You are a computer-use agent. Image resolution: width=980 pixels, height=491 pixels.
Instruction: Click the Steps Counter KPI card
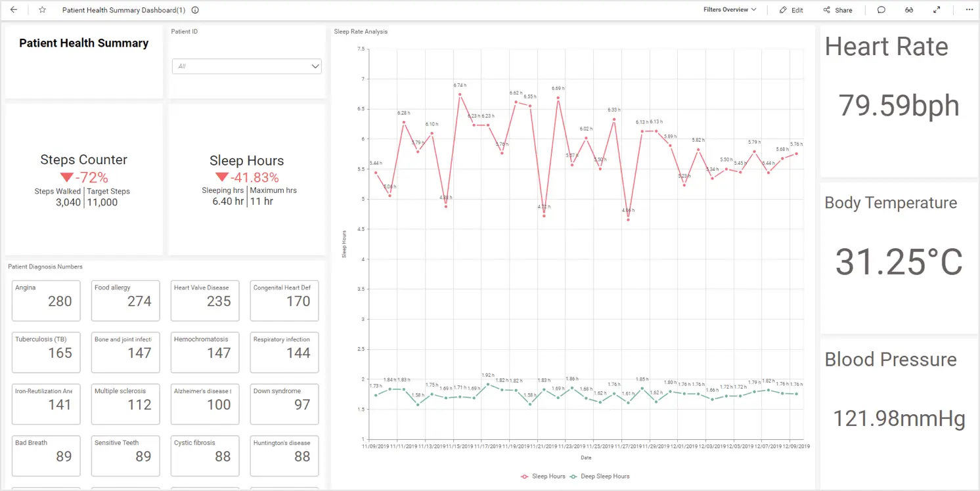tap(84, 180)
